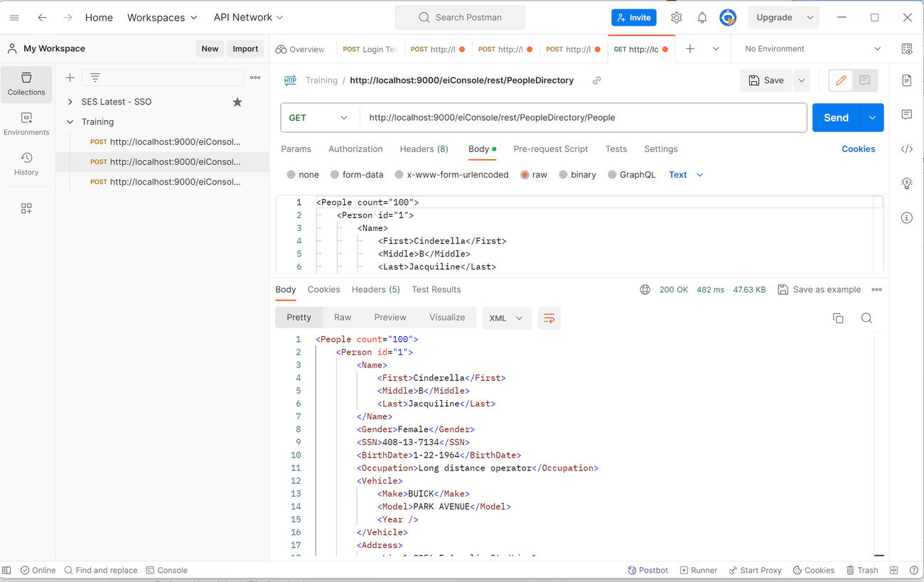Screen dimensions: 924x582
Task: Open response more options ellipsis
Action: pyautogui.click(x=876, y=290)
